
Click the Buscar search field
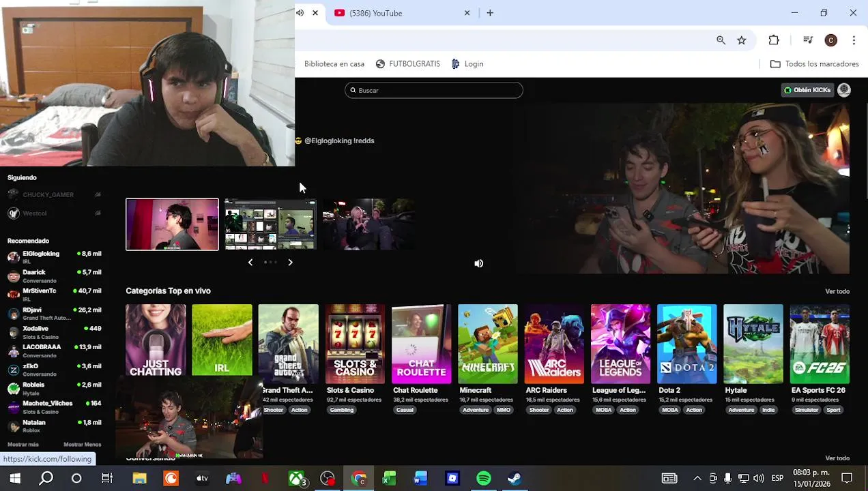434,90
